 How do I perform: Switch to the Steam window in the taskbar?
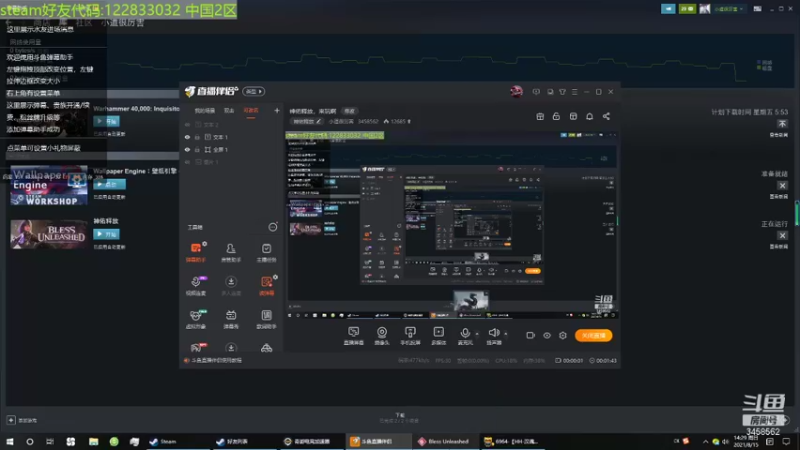(177, 441)
